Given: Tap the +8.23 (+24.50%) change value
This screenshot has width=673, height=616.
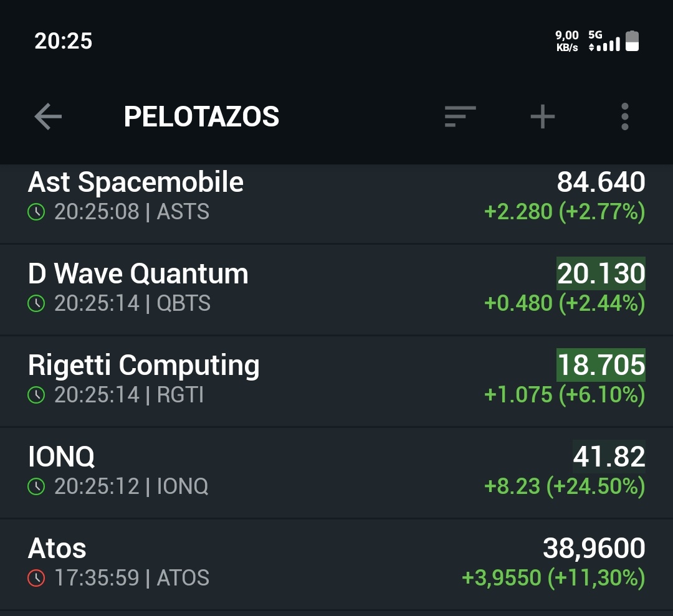Looking at the screenshot, I should pos(565,486).
